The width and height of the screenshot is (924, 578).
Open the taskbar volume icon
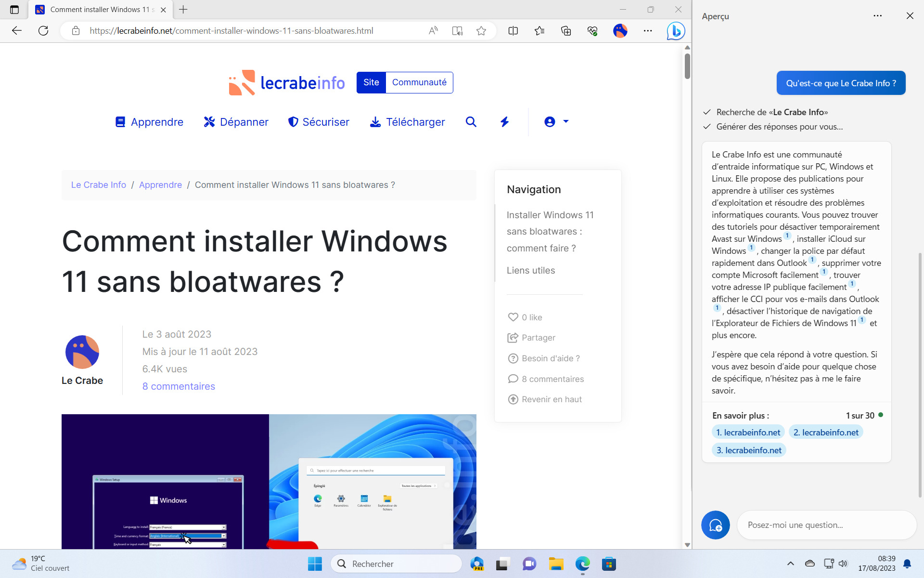(x=843, y=564)
